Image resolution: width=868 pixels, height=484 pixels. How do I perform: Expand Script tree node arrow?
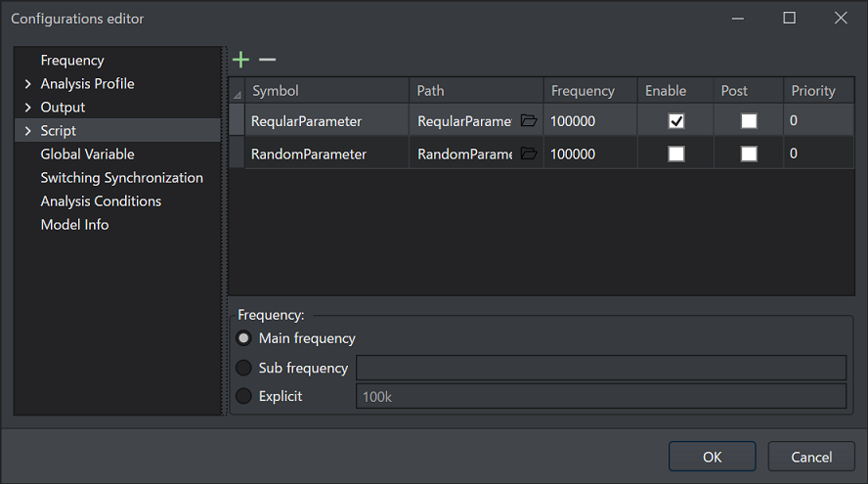[x=27, y=131]
